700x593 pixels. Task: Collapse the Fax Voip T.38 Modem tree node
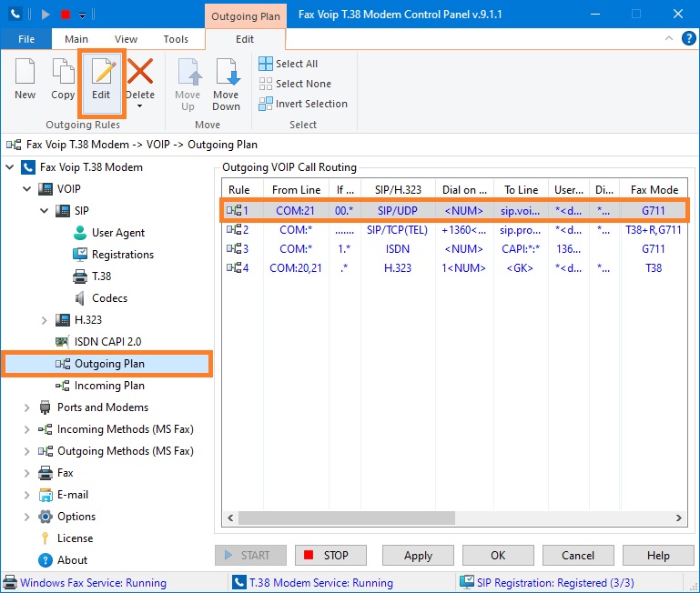point(10,167)
